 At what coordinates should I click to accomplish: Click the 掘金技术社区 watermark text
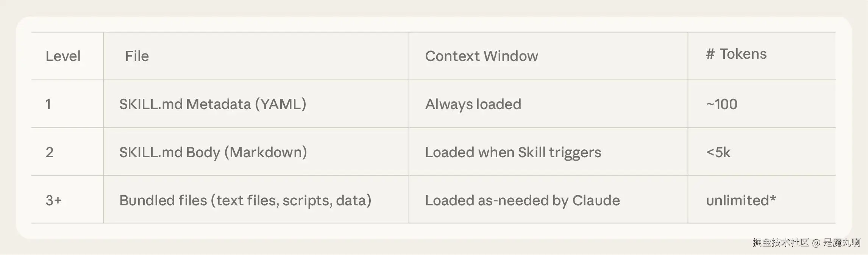point(781,242)
